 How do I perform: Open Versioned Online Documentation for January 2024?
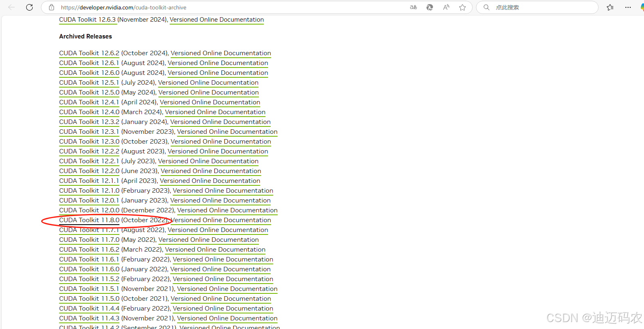click(220, 122)
